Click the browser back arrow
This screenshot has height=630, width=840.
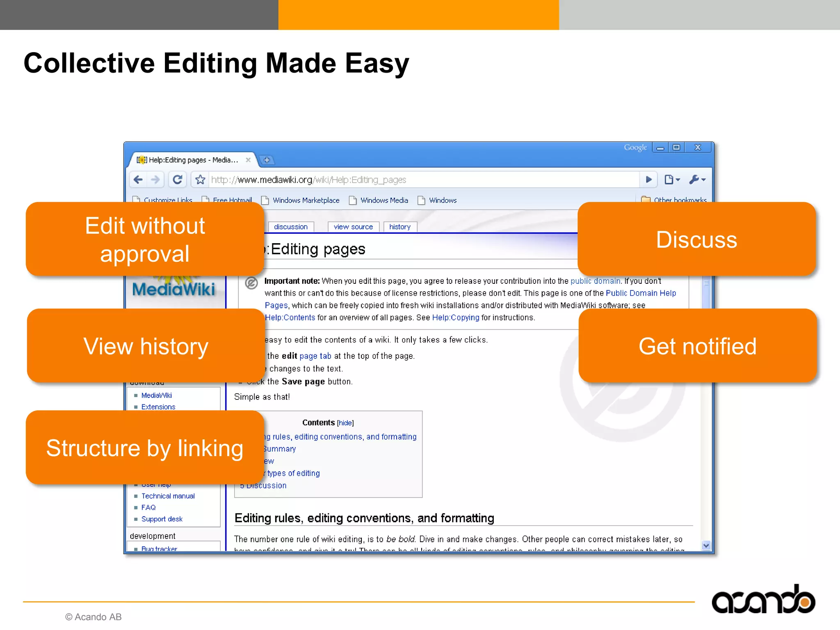tap(139, 180)
